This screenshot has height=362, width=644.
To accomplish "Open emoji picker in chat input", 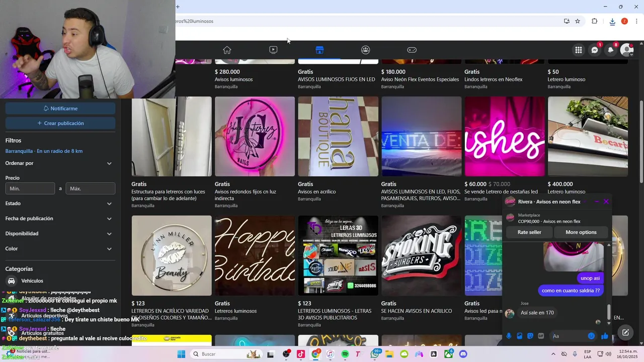I will click(x=592, y=336).
